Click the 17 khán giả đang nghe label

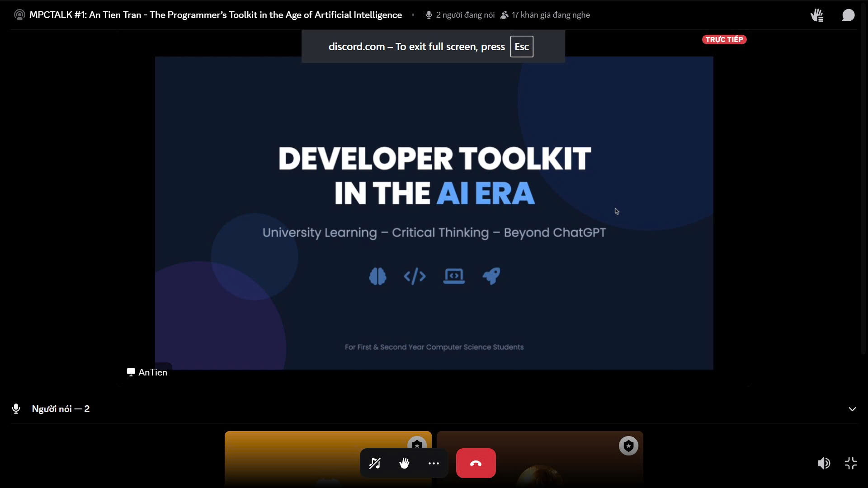pyautogui.click(x=550, y=15)
